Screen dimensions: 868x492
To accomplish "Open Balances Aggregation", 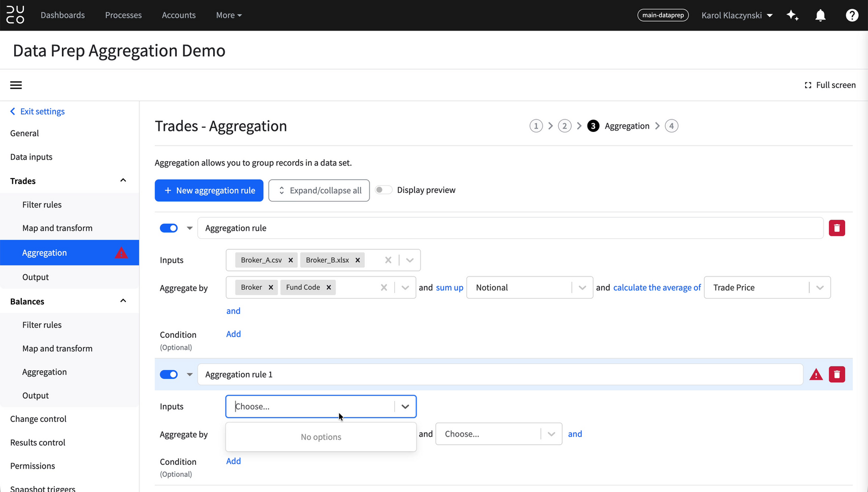I will [x=44, y=372].
